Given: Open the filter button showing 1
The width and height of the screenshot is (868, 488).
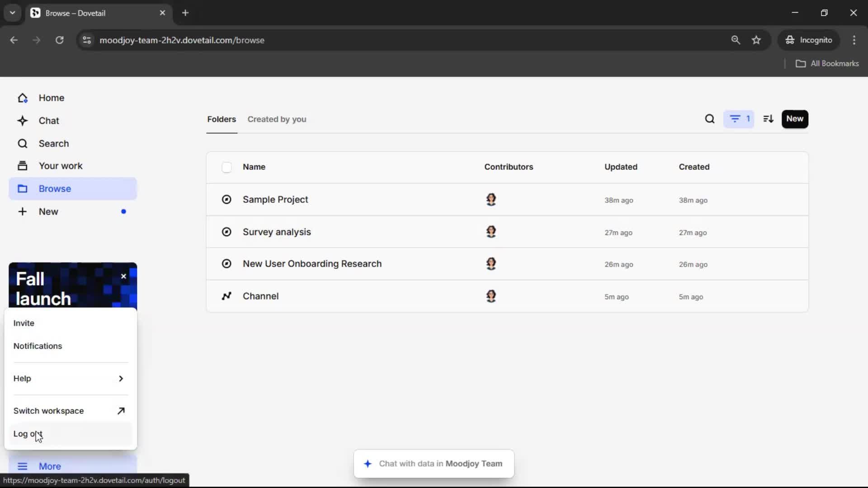Looking at the screenshot, I should pos(739,119).
